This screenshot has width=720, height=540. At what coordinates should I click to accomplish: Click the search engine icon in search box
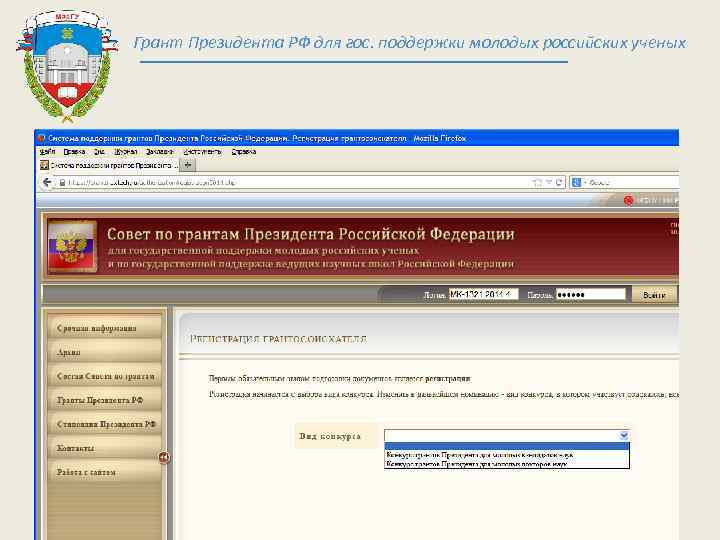click(576, 182)
